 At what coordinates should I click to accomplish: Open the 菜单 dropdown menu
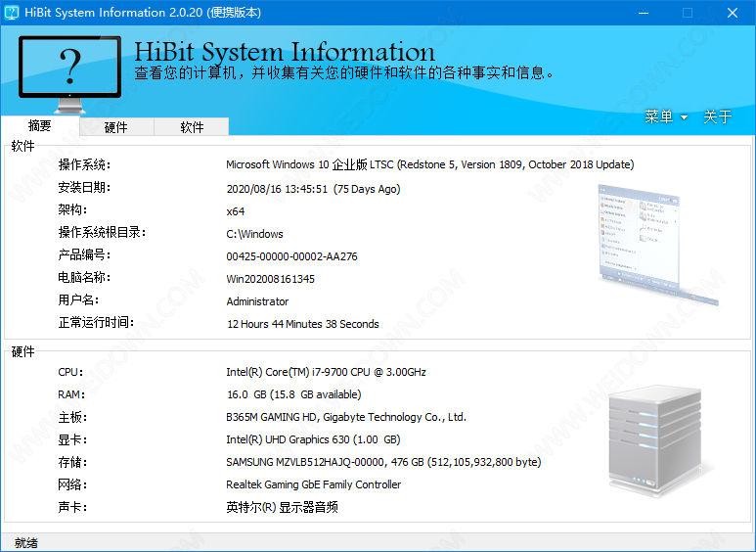coord(666,116)
